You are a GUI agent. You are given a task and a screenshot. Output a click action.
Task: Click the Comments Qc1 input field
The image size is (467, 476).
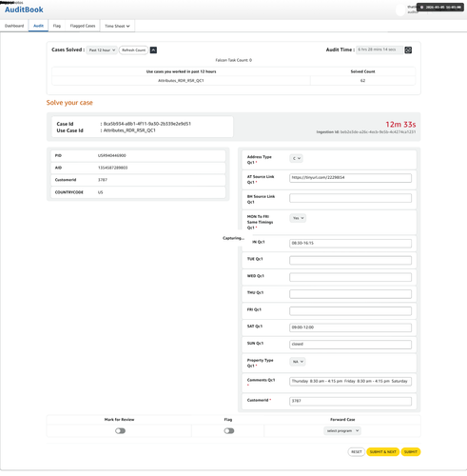click(350, 381)
